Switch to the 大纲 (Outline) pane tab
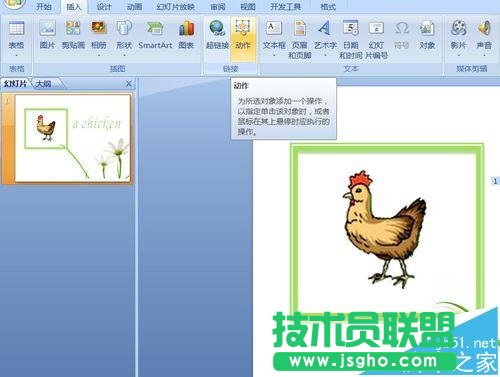 coord(44,84)
